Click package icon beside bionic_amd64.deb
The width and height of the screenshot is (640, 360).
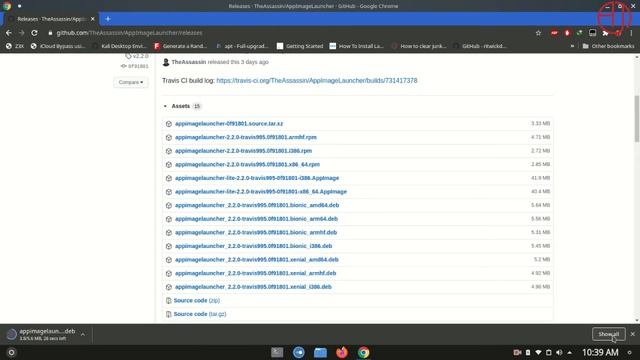pos(169,205)
